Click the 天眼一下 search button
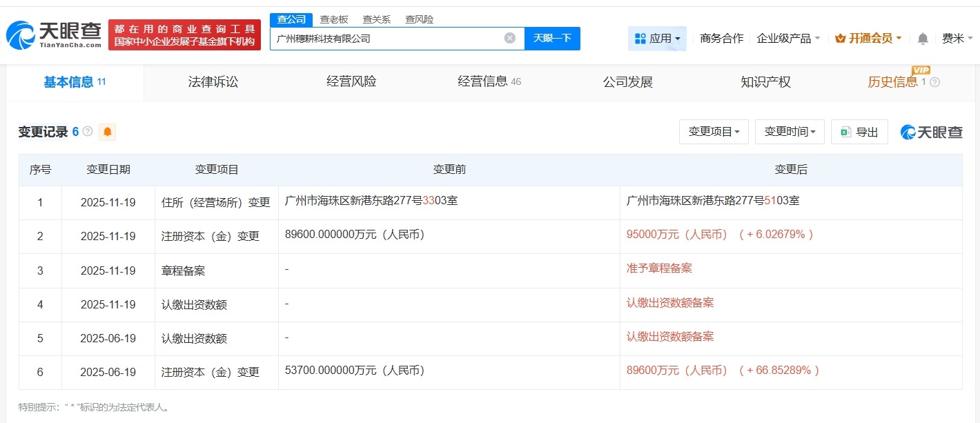Image resolution: width=980 pixels, height=423 pixels. pos(552,38)
